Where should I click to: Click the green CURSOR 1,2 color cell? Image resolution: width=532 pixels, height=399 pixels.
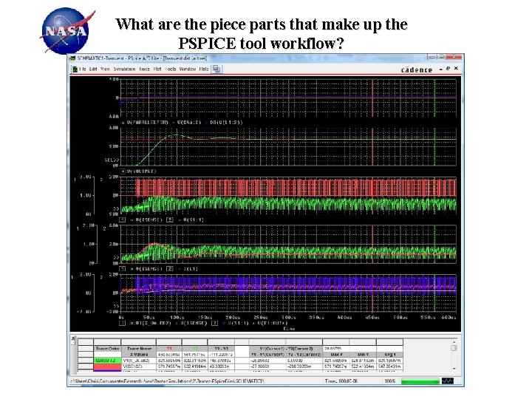[107, 361]
